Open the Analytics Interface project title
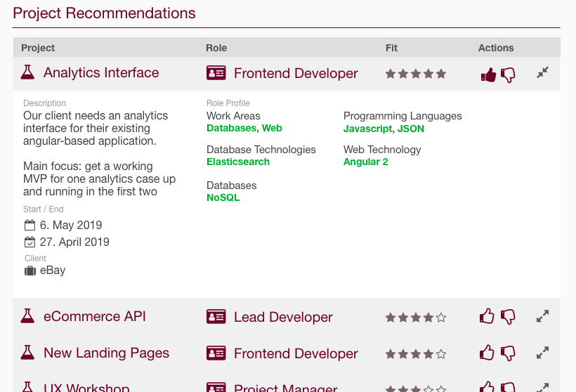The height and width of the screenshot is (392, 576). tap(101, 73)
